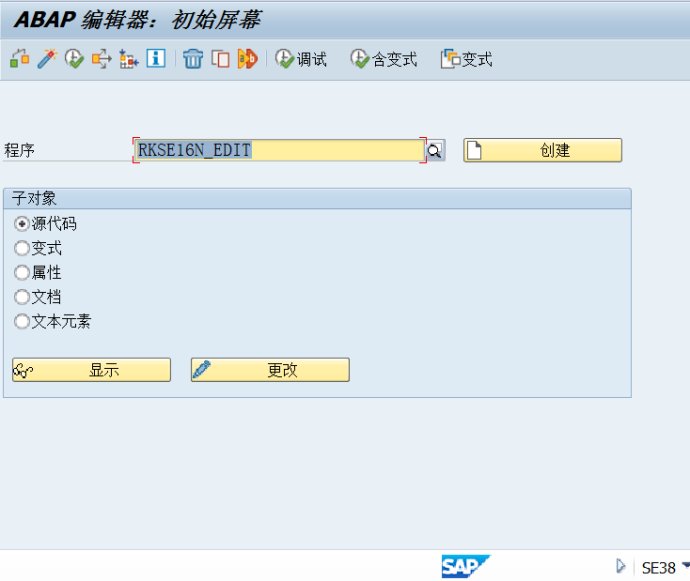The width and height of the screenshot is (690, 581).
Task: Click the delete trash can icon
Action: [193, 59]
